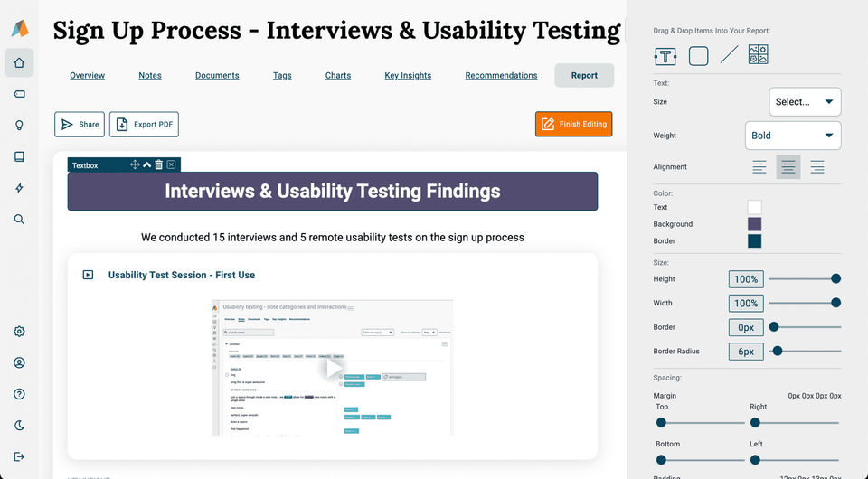Open the help question mark icon
Image resolution: width=868 pixels, height=479 pixels.
point(19,394)
